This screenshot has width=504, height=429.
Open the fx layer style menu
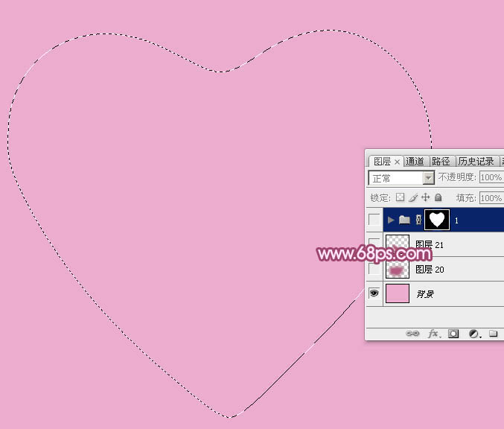pos(433,334)
